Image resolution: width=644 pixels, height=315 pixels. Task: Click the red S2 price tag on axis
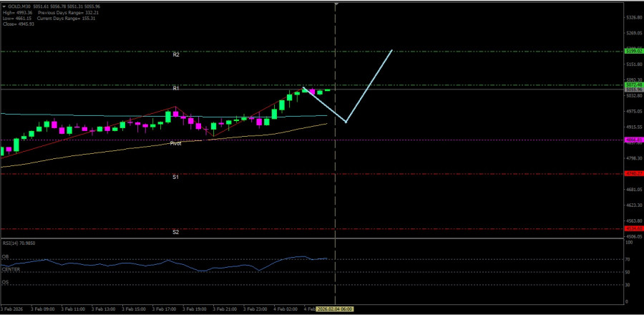coord(632,228)
